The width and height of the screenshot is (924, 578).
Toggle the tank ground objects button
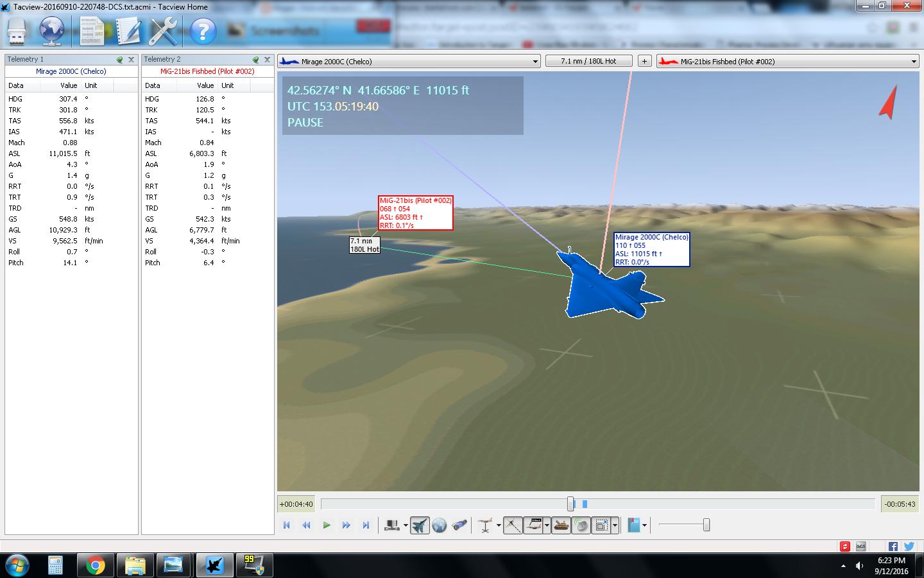[561, 525]
